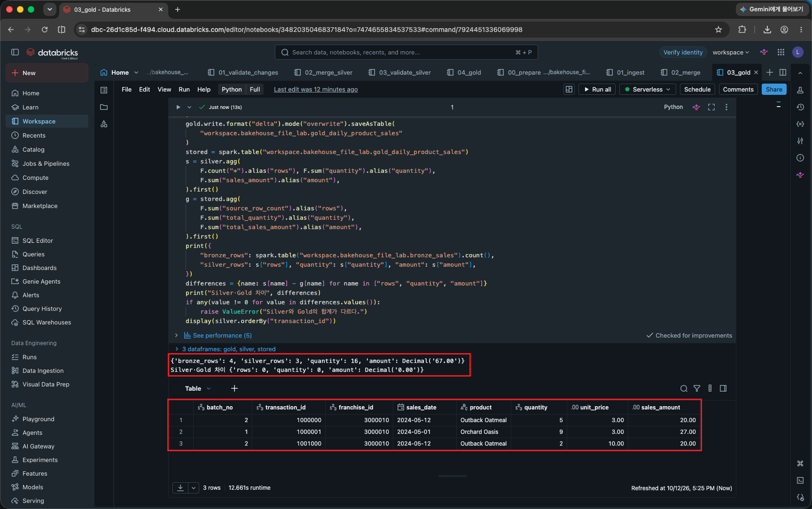Add a new visualization with plus icon
This screenshot has width=812, height=509.
coord(234,388)
